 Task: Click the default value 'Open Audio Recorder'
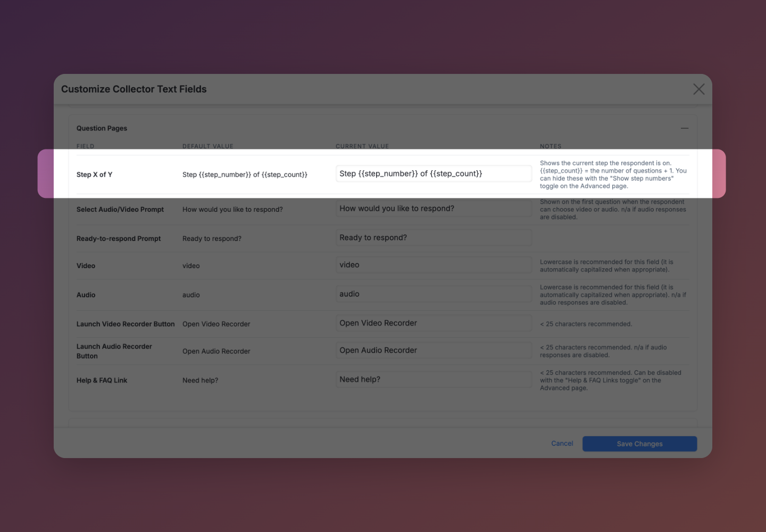click(x=216, y=351)
